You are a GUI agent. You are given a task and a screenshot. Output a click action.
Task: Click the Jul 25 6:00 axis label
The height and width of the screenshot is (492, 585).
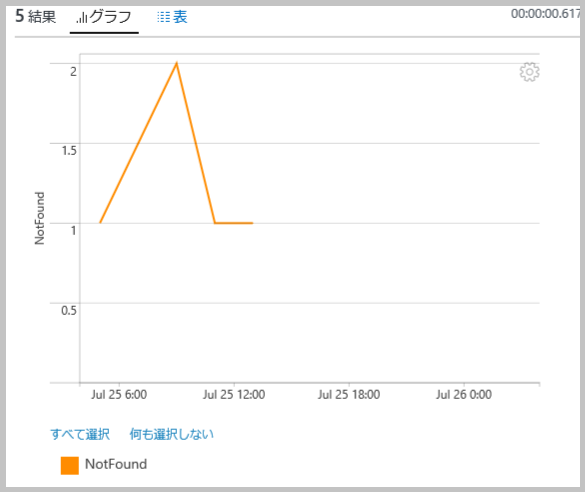click(119, 395)
